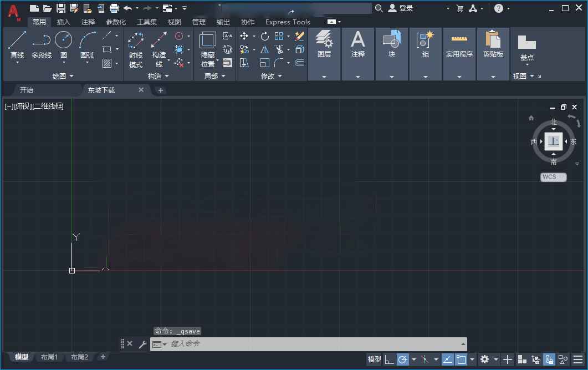Screen dimensions: 588x370
Task: Toggle the annotation plus icon in status bar
Action: (508, 359)
